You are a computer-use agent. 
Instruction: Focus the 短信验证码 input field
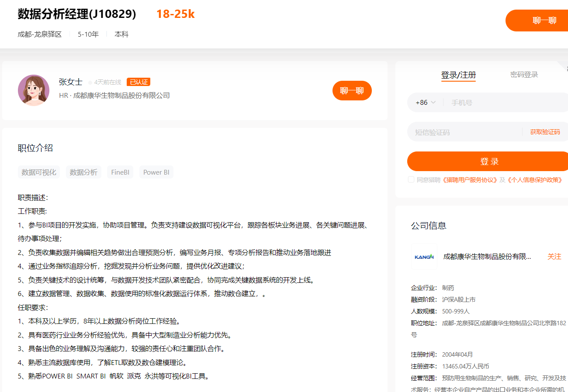tap(465, 132)
